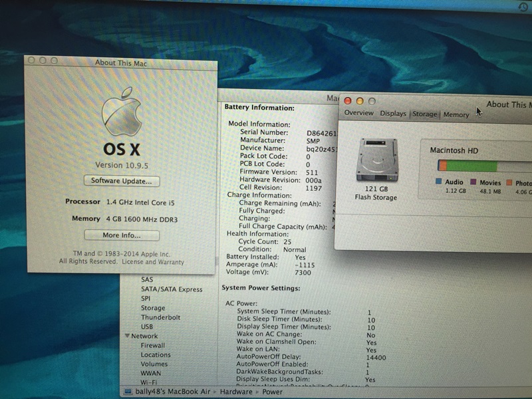Click the Serial Number row
532x399 pixels.
[x=289, y=132]
